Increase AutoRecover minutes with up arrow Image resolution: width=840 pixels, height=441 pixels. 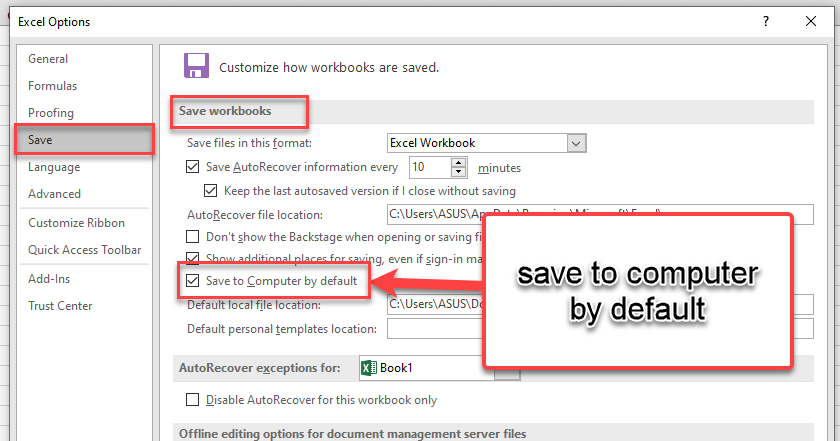tap(459, 162)
